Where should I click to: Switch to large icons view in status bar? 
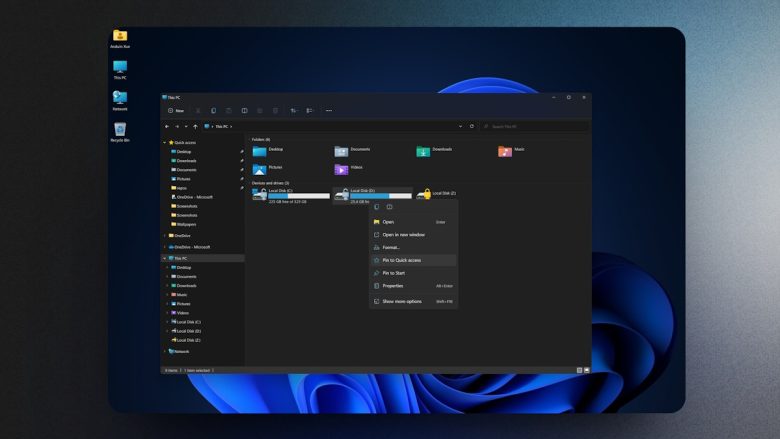tap(586, 370)
